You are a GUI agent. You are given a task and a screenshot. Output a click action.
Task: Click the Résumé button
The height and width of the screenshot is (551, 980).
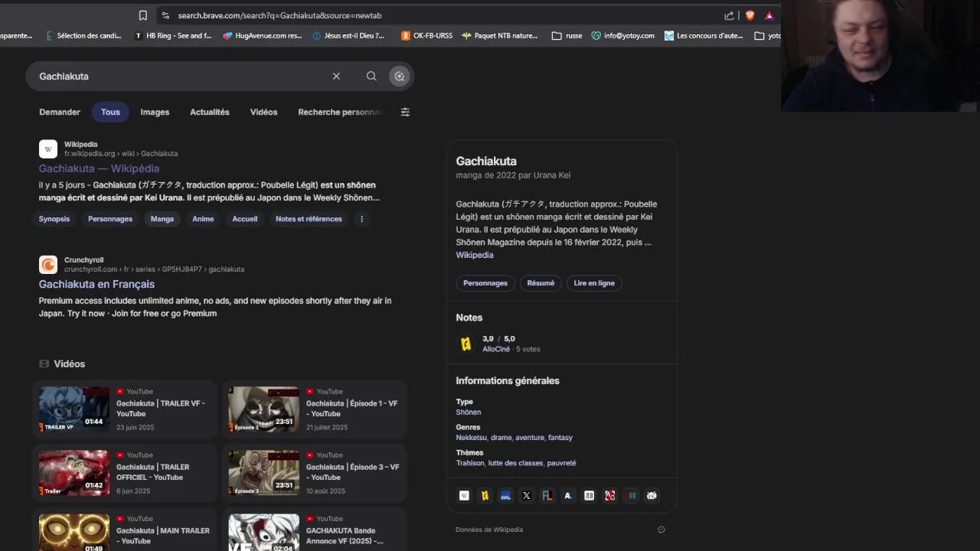(541, 283)
